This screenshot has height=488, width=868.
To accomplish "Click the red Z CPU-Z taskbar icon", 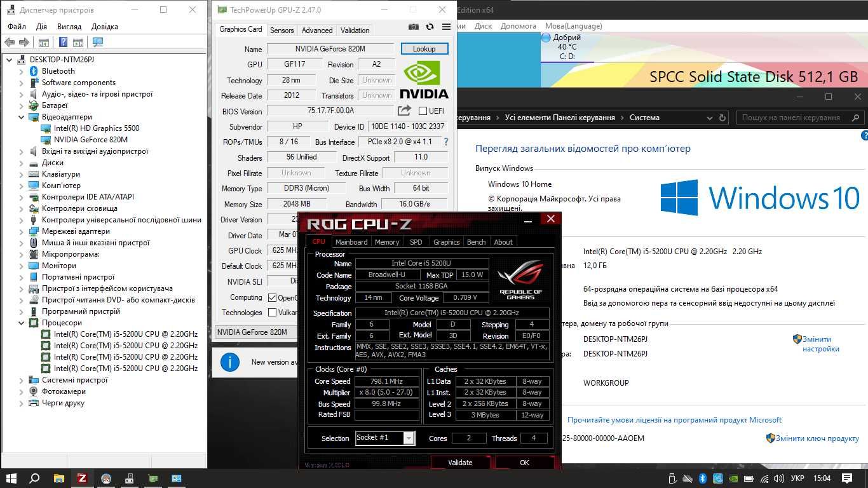I will click(82, 478).
